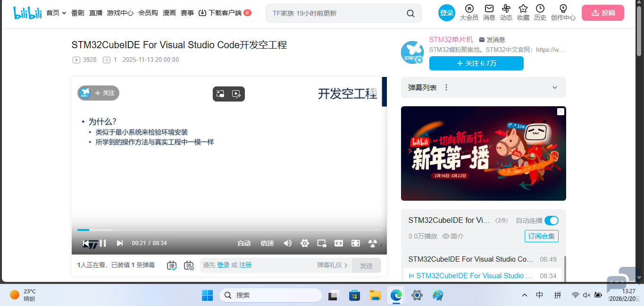Image resolution: width=644 pixels, height=306 pixels.
Task: Toggle the anti-blocking danmaku feature
Action: (x=373, y=243)
